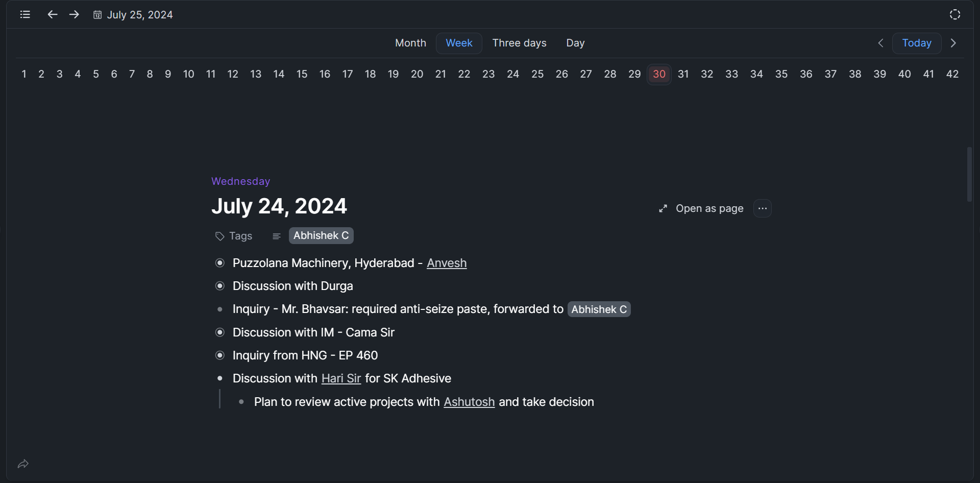Go back with the left arrow
The width and height of the screenshot is (980, 483).
52,14
